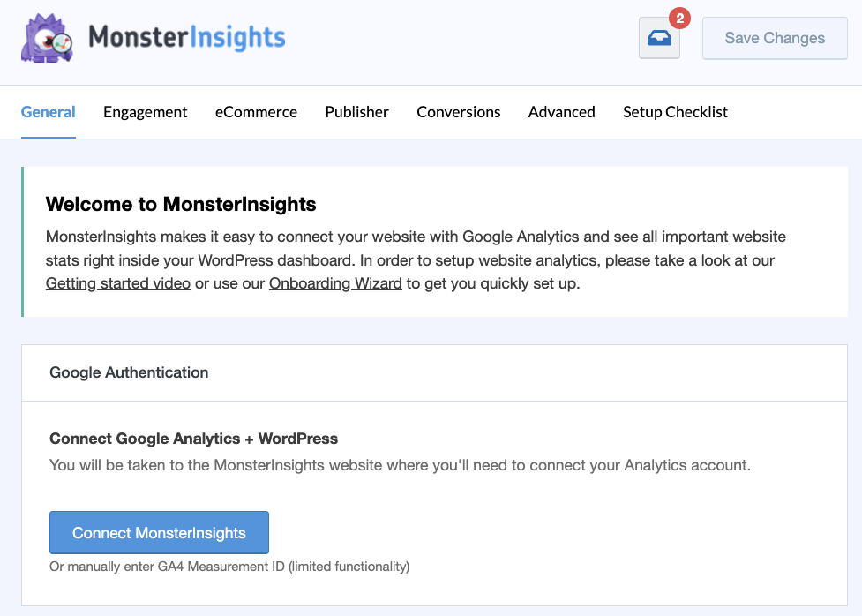Click the MonsterInsights monster logo
The width and height of the screenshot is (862, 616).
click(46, 37)
